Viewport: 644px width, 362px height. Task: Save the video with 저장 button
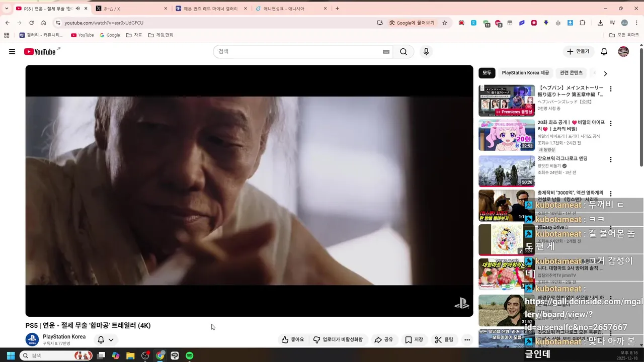pos(414,340)
